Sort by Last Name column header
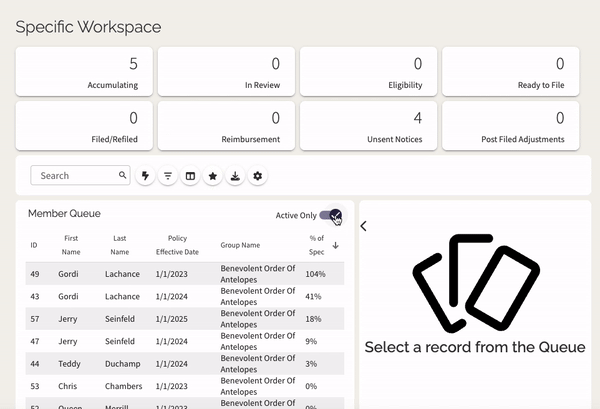The height and width of the screenshot is (409, 600). [x=120, y=245]
